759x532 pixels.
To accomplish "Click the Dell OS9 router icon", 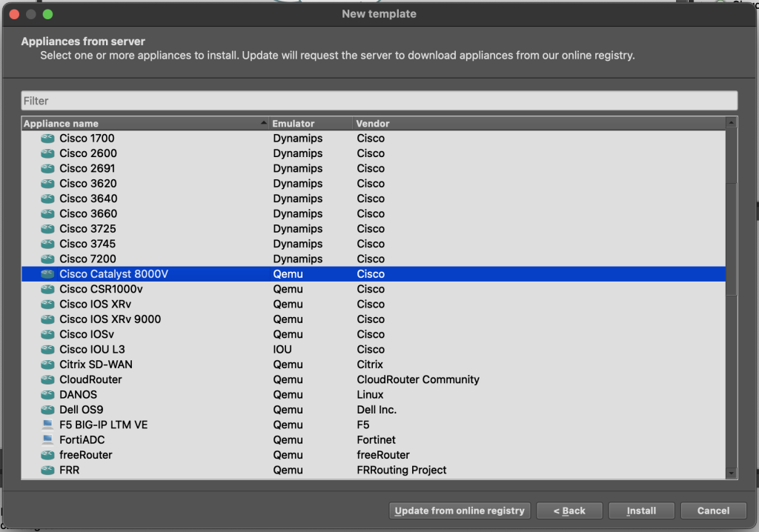I will [47, 410].
